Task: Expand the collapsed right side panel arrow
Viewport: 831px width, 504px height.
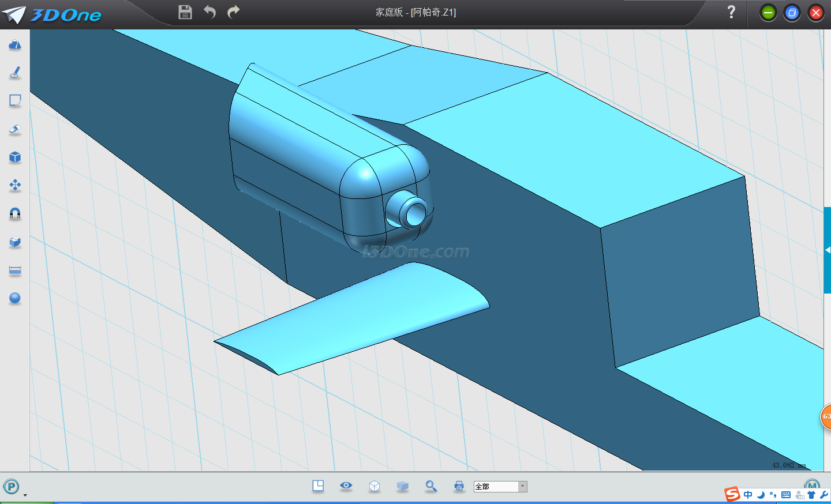Action: pos(828,250)
